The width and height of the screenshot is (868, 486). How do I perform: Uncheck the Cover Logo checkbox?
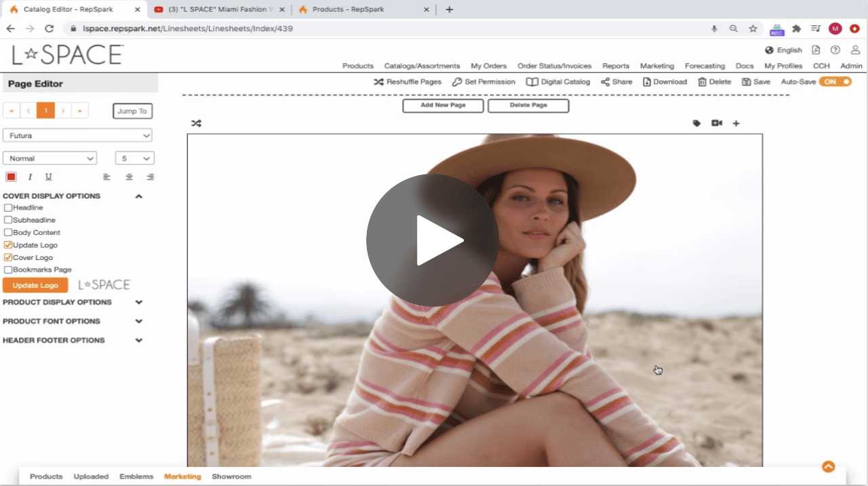(8, 257)
